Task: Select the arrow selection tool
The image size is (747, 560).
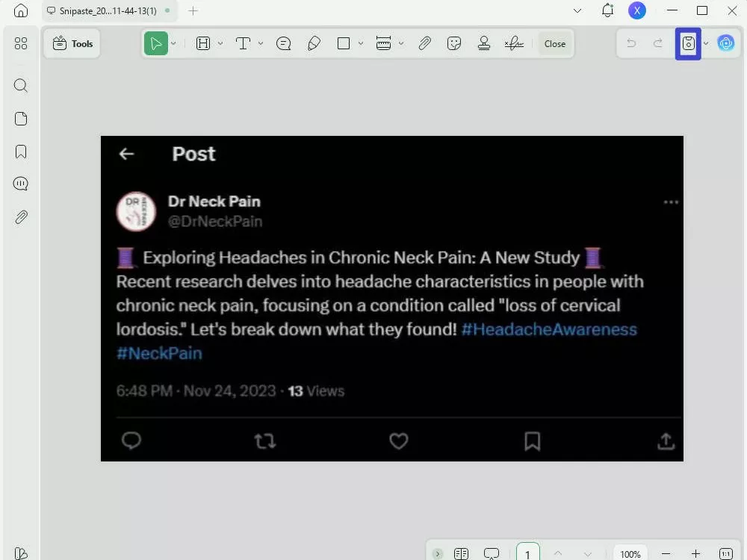Action: [x=156, y=43]
